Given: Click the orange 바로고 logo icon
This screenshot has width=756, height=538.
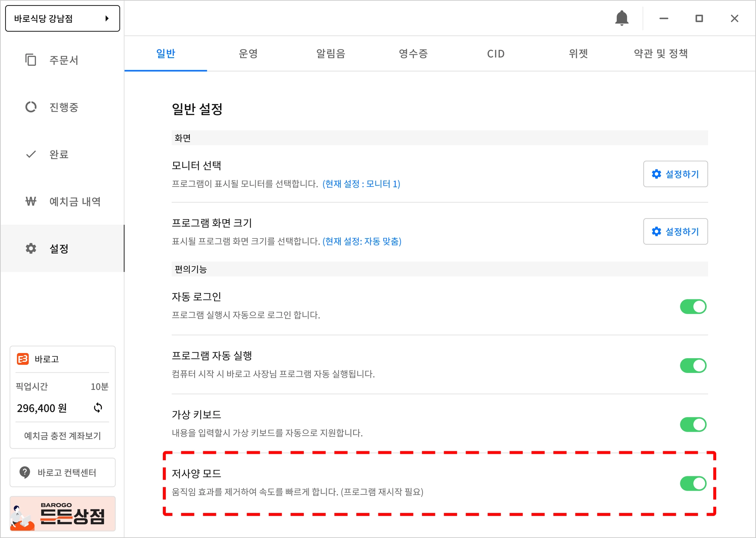Looking at the screenshot, I should [x=23, y=359].
